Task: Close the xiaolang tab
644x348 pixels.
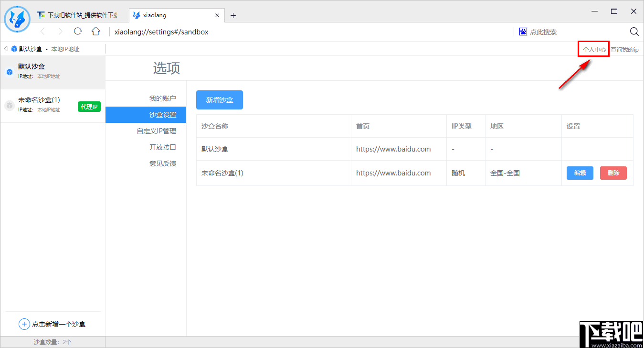Action: click(x=218, y=15)
